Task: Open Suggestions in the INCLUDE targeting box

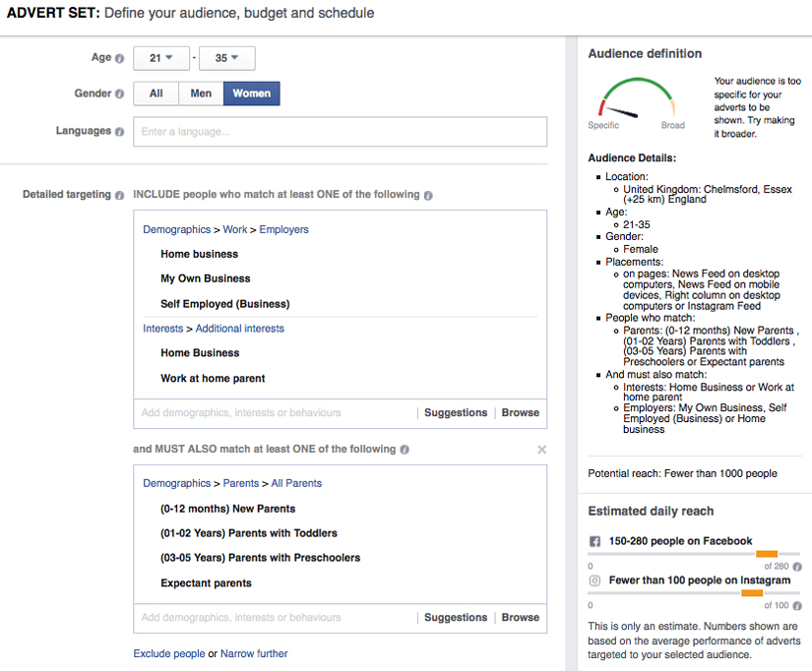Action: tap(456, 412)
